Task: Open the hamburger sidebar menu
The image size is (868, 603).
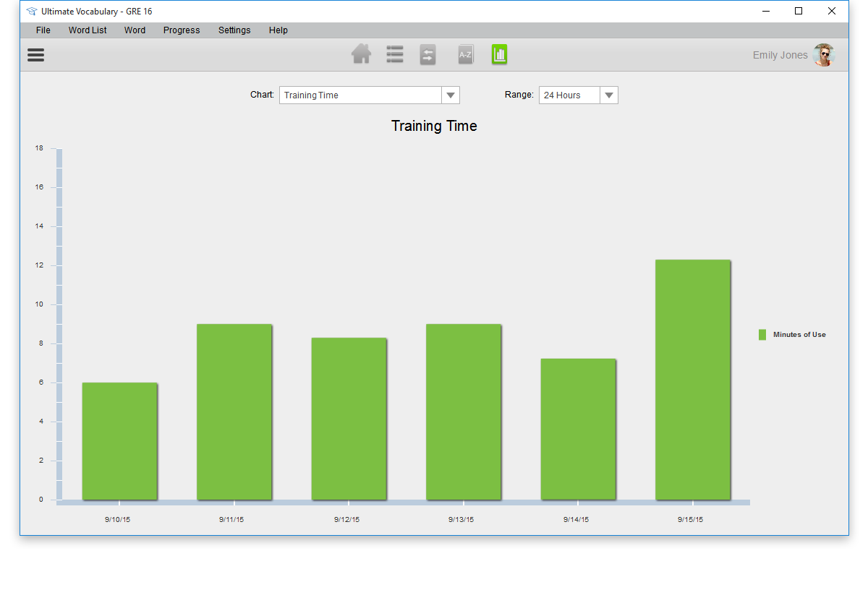Action: tap(35, 55)
